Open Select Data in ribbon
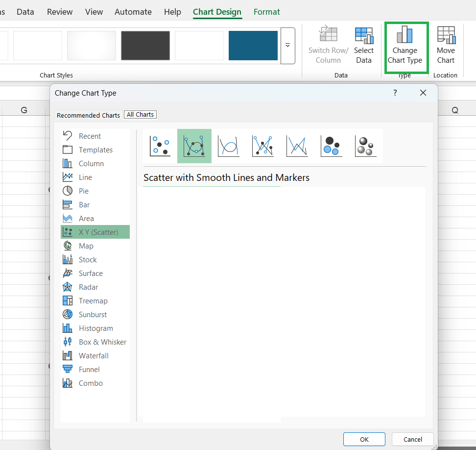Screen dimensions: 476x450 tap(364, 45)
